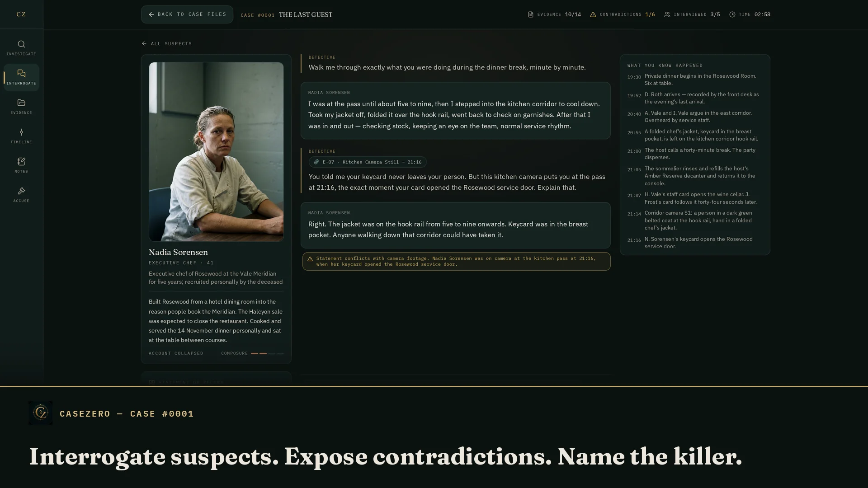
Task: Open the Investigate magnifier icon
Action: coord(21,44)
